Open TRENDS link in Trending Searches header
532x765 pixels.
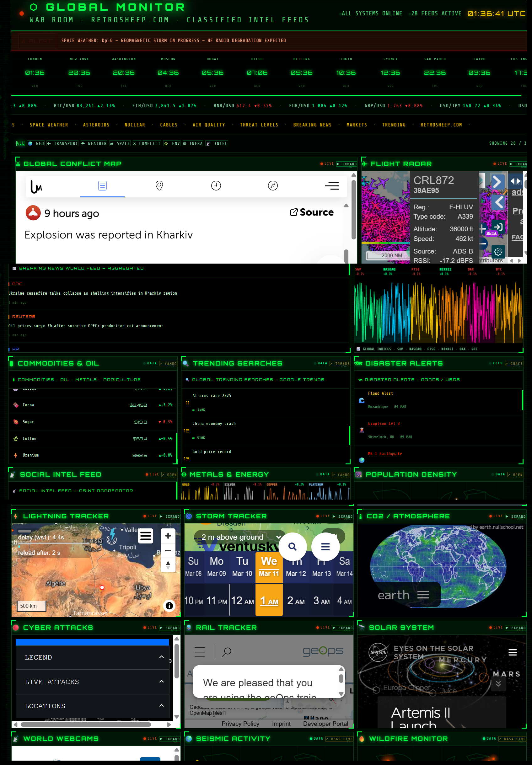(340, 364)
